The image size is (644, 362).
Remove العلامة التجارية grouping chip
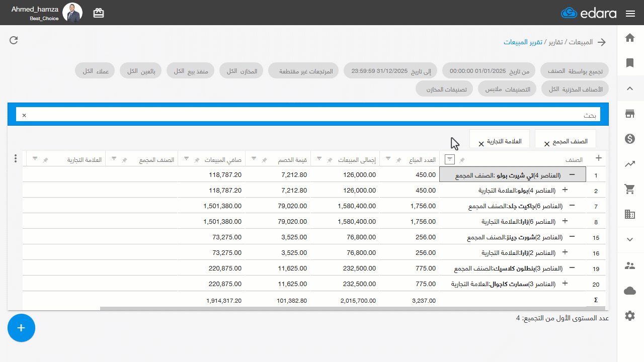[x=481, y=144]
